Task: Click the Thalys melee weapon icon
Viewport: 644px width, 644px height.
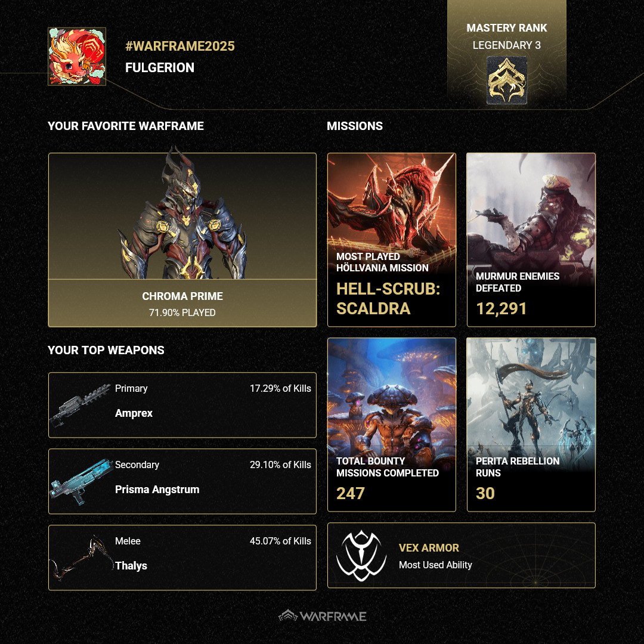Action: pyautogui.click(x=80, y=558)
